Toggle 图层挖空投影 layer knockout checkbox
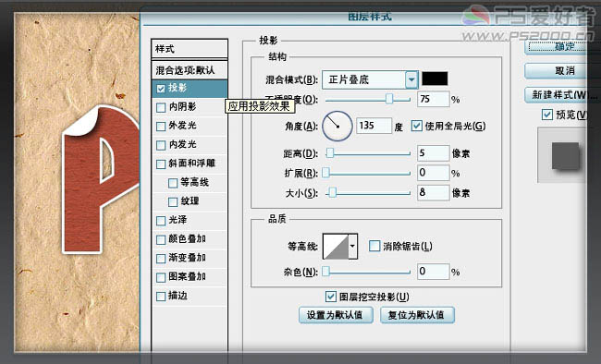 (330, 297)
